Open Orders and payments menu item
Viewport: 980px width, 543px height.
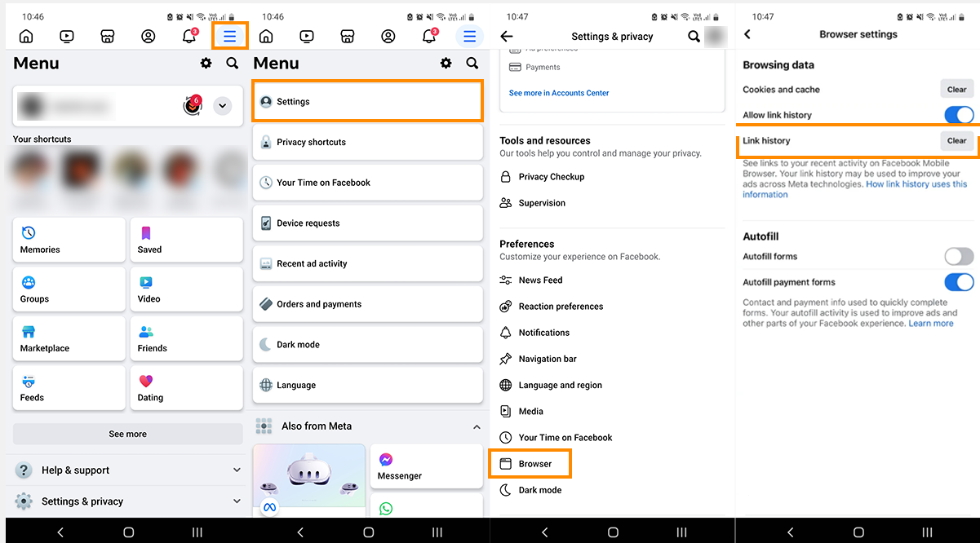(x=368, y=304)
